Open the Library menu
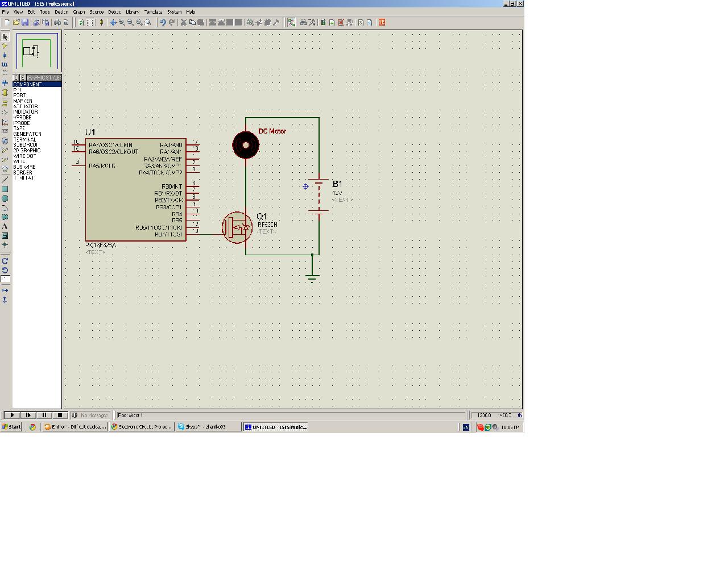Viewport: 728px width, 582px height. (133, 11)
